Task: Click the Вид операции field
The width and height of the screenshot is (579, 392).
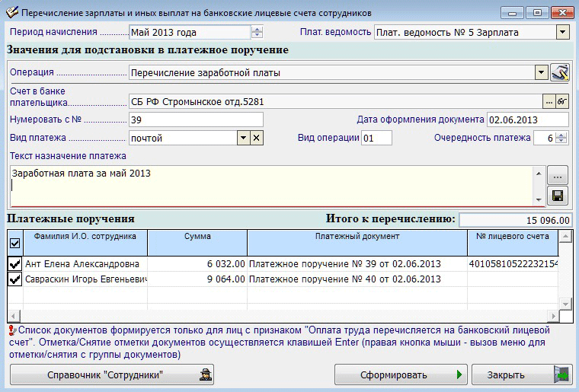Action: click(x=376, y=138)
